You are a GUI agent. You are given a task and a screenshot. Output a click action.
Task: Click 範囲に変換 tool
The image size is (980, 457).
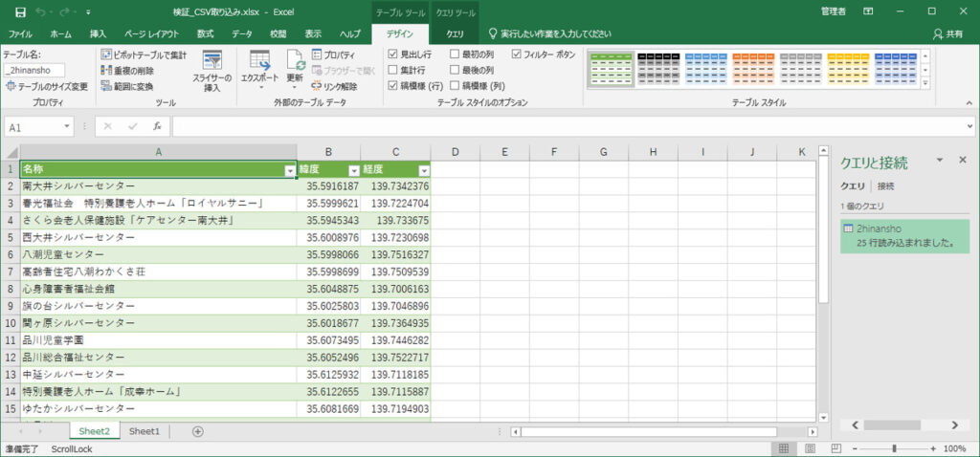(x=127, y=86)
